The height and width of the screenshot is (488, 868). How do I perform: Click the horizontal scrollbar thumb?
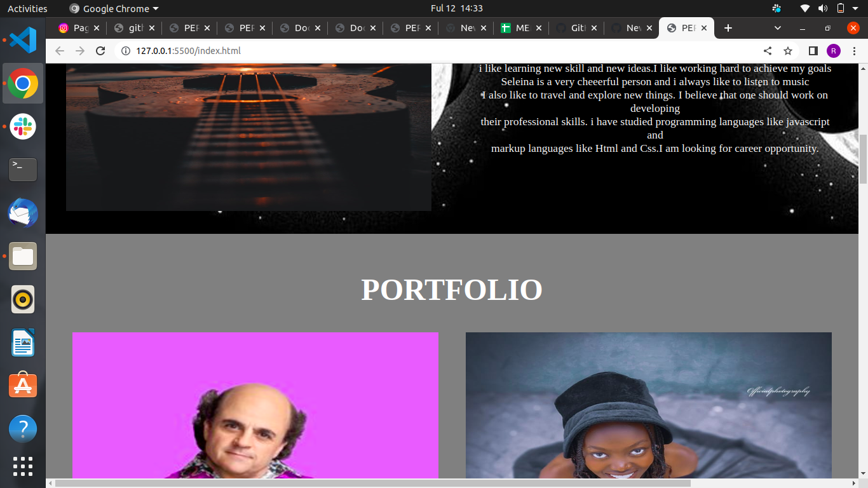point(373,484)
